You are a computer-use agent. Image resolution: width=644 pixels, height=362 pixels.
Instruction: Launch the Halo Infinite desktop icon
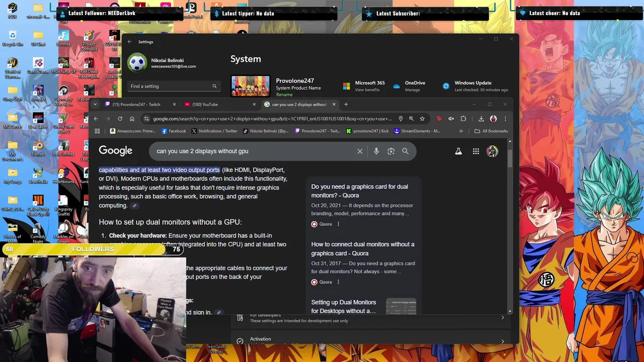pyautogui.click(x=63, y=148)
